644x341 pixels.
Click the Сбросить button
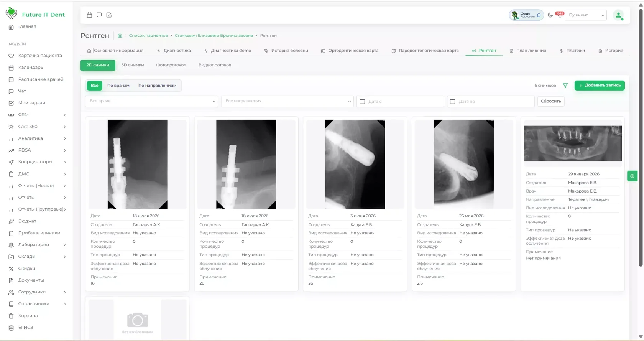tap(551, 101)
